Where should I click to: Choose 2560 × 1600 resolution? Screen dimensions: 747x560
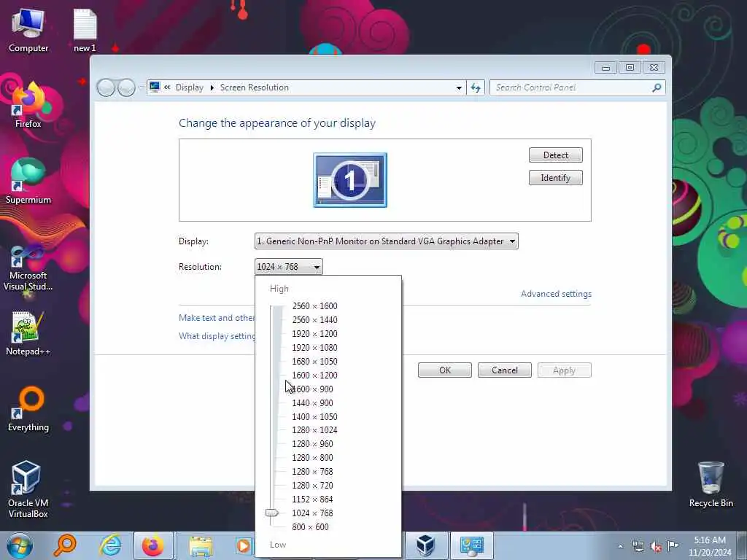[x=314, y=306]
